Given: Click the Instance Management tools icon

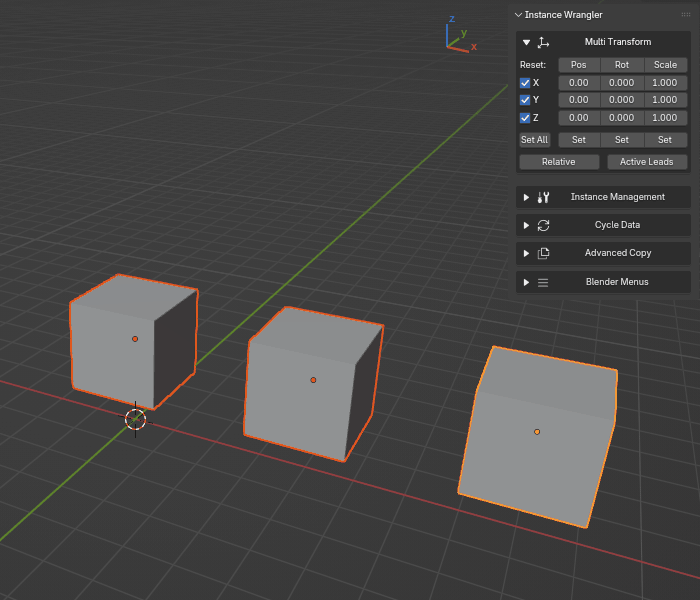Looking at the screenshot, I should coord(543,197).
